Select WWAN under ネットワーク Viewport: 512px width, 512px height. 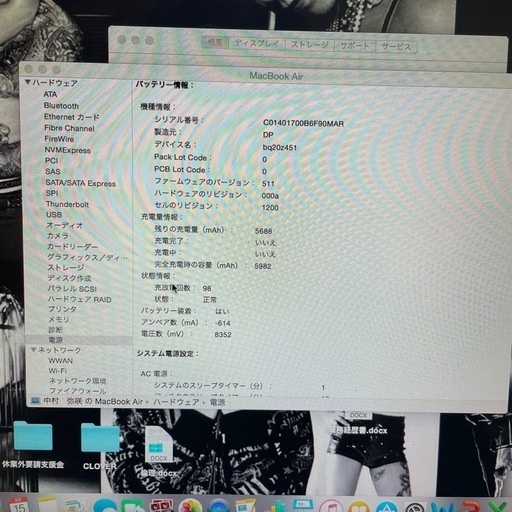tap(61, 361)
